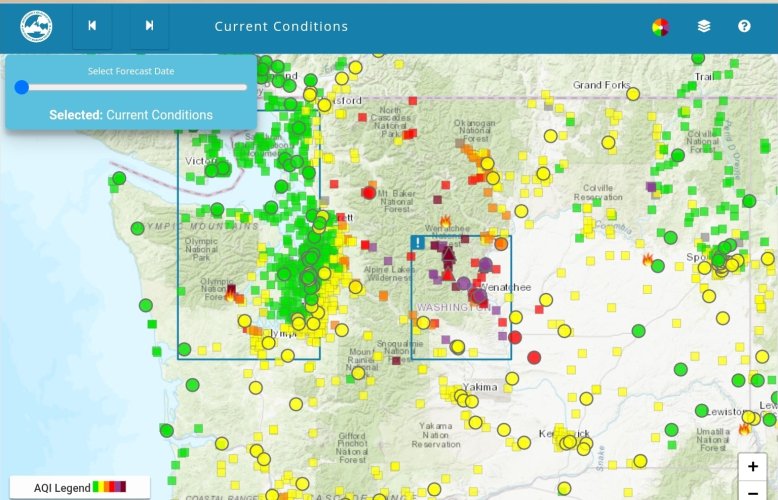Click the agency logo in header
The width and height of the screenshot is (778, 500).
point(36,27)
